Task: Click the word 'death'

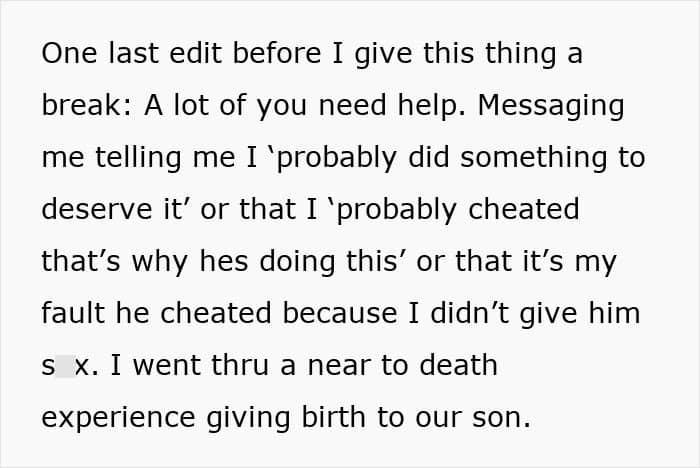Action: point(458,365)
